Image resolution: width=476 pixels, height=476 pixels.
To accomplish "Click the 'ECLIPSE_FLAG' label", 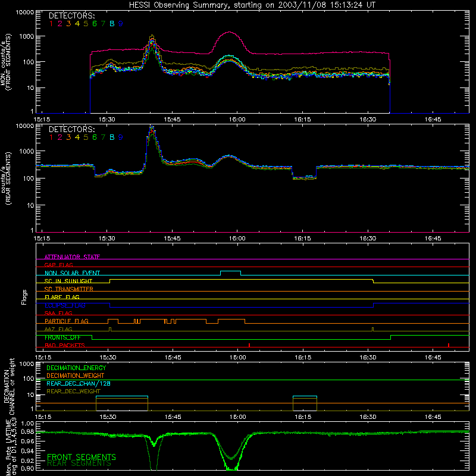I will tap(65, 305).
